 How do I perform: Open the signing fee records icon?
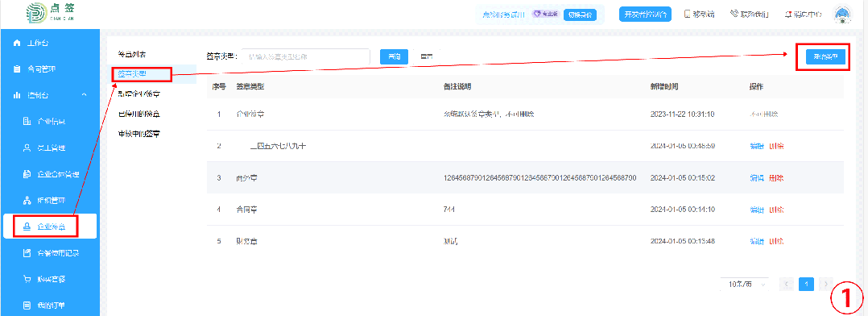click(x=27, y=253)
